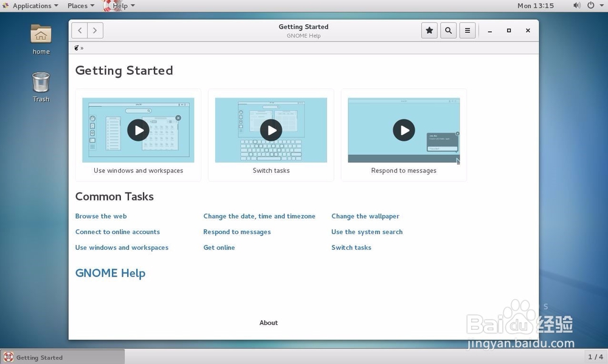608x364 pixels.
Task: Select Getting Started in the taskbar
Action: click(63, 357)
